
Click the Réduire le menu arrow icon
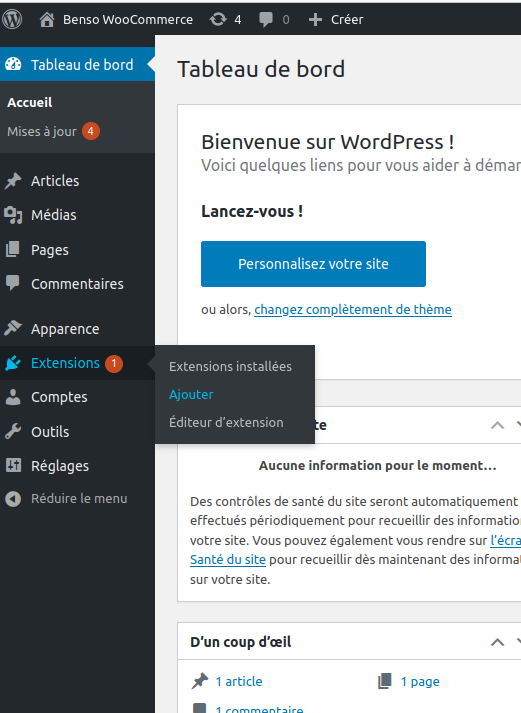pos(13,499)
